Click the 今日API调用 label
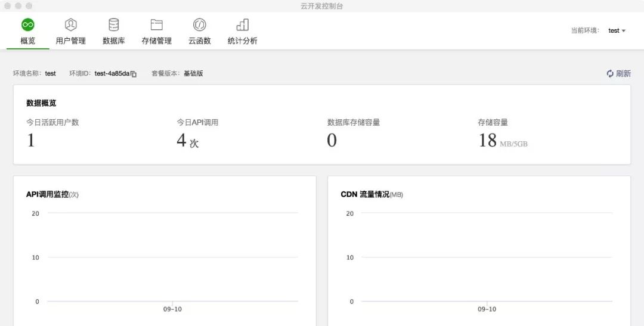 pyautogui.click(x=197, y=122)
